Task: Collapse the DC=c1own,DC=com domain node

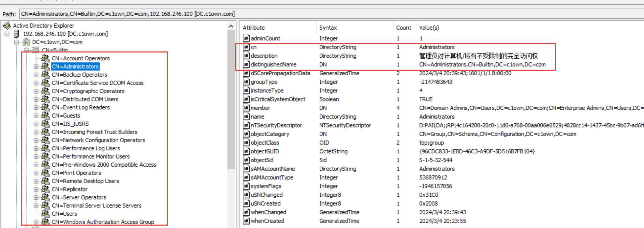Action: tap(16, 42)
